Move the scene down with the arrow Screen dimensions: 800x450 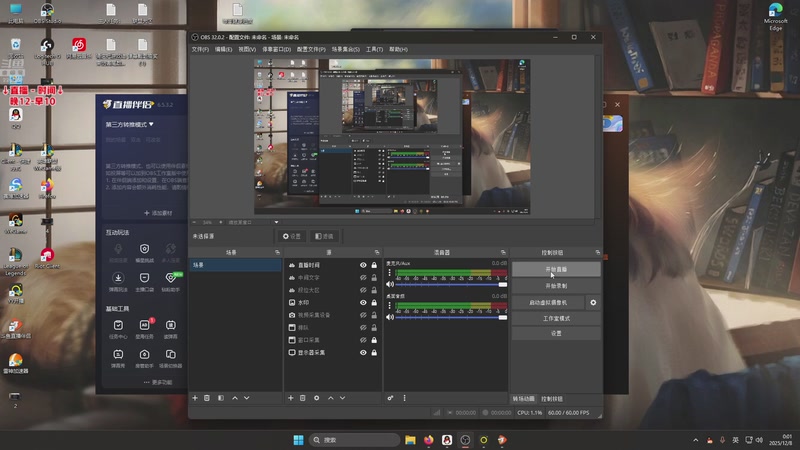(x=246, y=398)
